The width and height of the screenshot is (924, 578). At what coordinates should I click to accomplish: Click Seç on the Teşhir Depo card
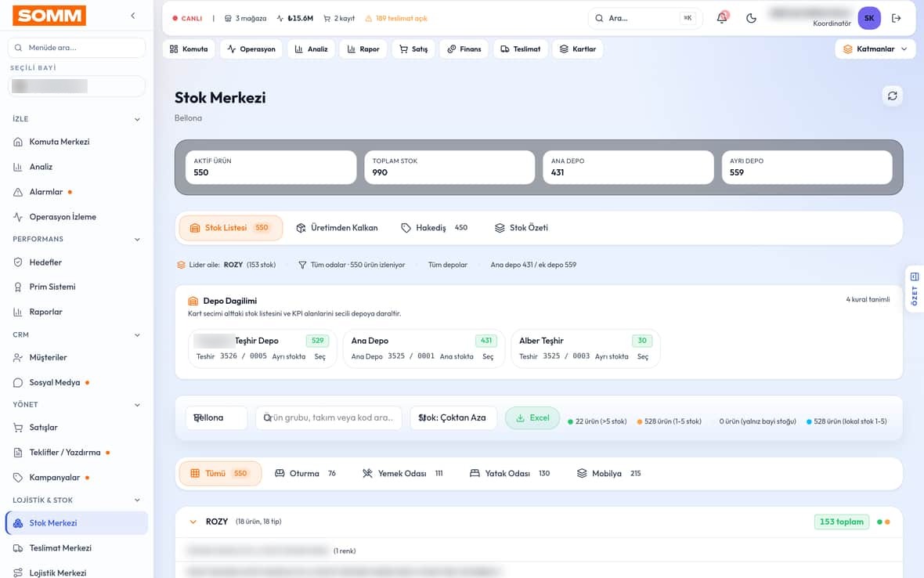[x=320, y=357]
